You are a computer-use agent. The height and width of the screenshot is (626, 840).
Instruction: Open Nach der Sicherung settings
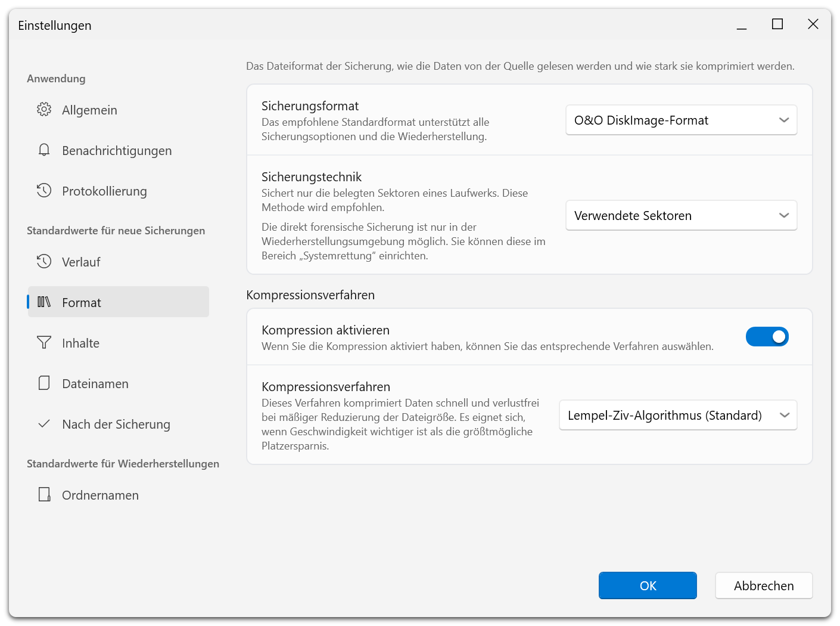coord(119,424)
